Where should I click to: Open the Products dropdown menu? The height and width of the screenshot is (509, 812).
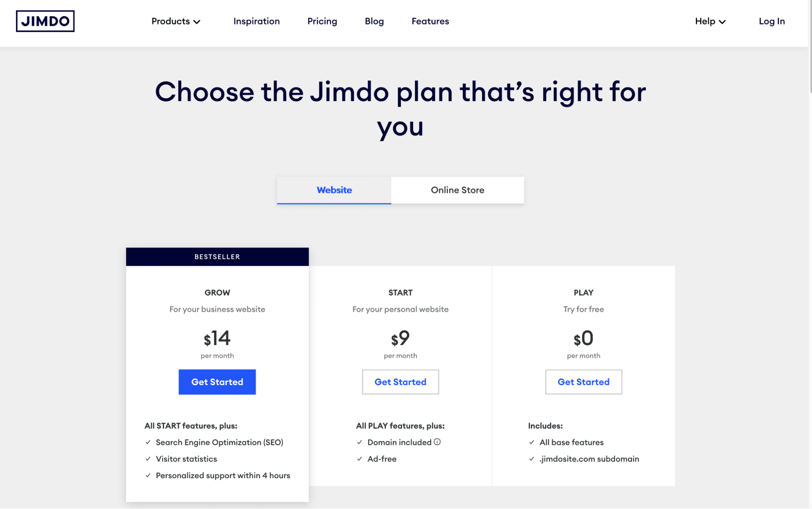[x=175, y=21]
